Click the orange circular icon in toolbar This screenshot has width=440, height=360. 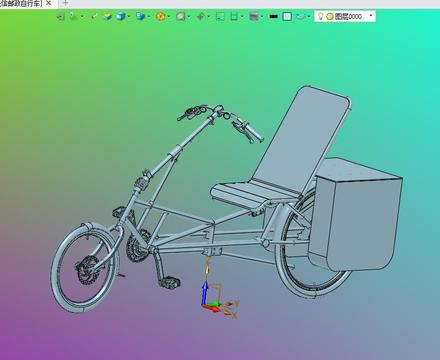pyautogui.click(x=161, y=16)
